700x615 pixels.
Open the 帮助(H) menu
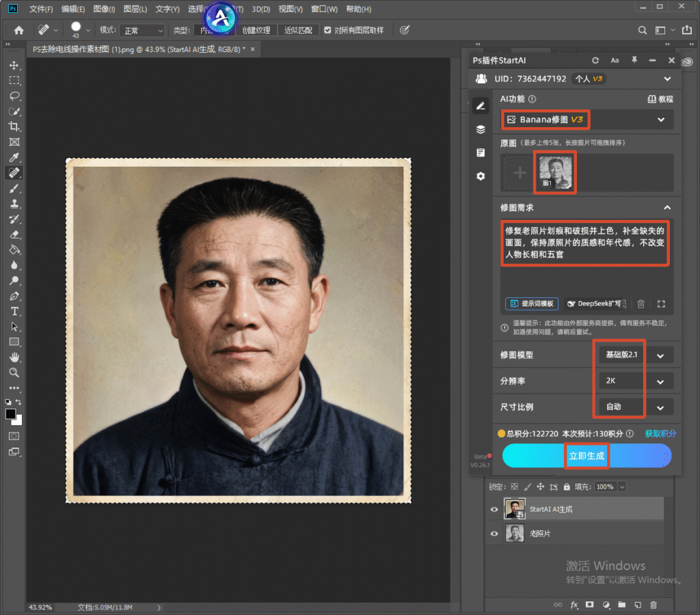358,9
